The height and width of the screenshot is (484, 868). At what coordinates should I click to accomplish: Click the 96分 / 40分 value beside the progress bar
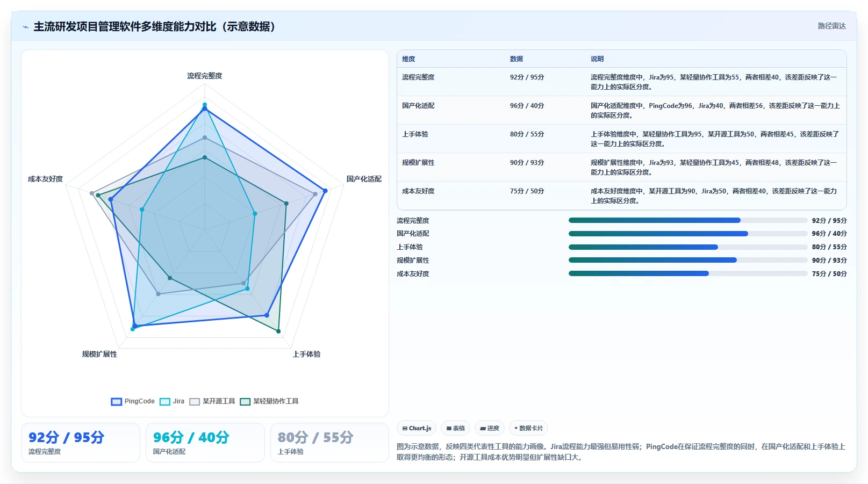pyautogui.click(x=829, y=234)
